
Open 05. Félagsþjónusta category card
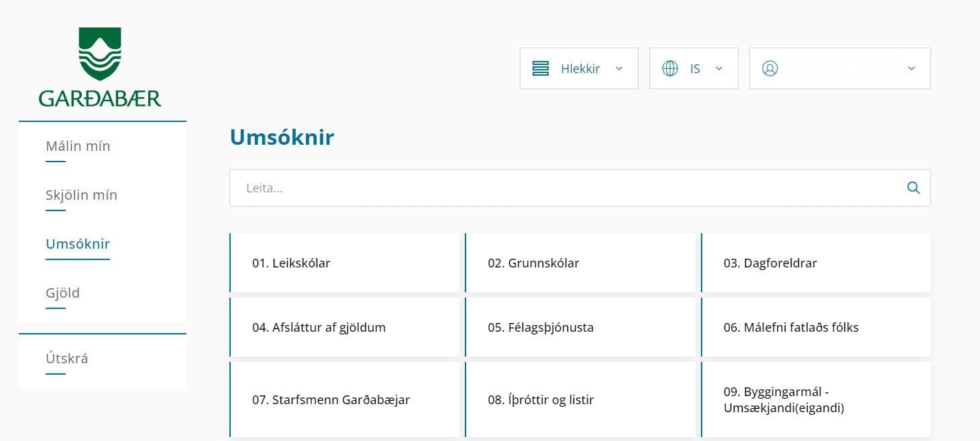[580, 328]
